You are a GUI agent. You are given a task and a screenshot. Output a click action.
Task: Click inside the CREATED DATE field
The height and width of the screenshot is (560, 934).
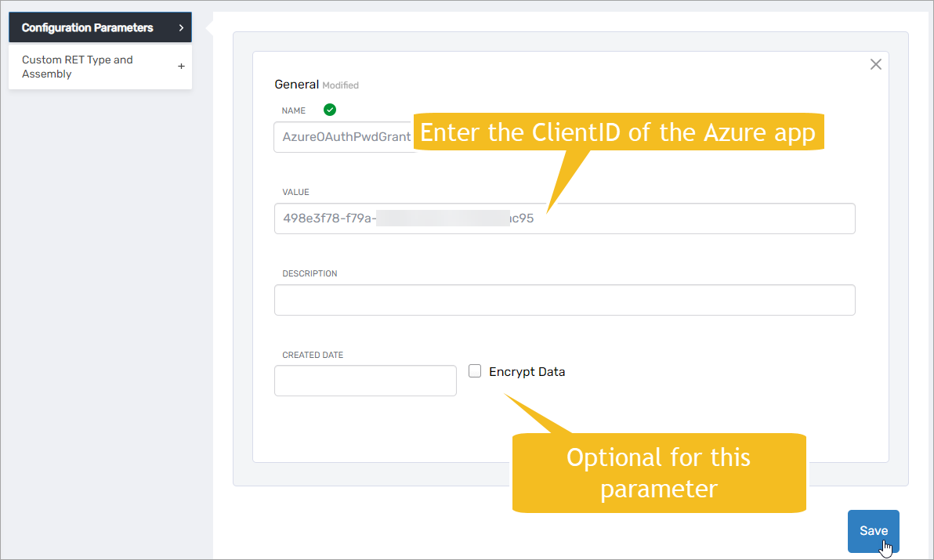(365, 380)
